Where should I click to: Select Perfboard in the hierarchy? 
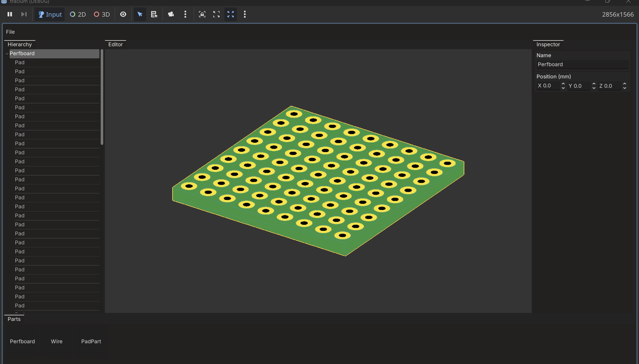(54, 53)
